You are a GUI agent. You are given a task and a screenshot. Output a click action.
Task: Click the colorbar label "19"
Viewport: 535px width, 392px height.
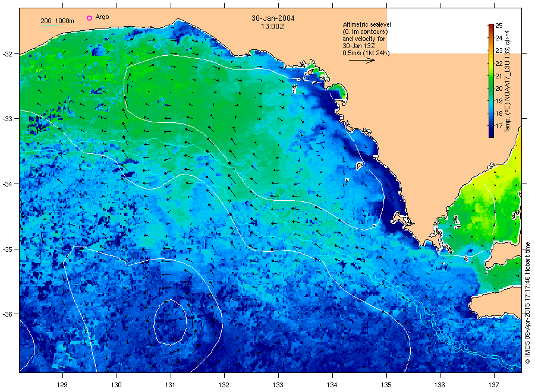499,101
